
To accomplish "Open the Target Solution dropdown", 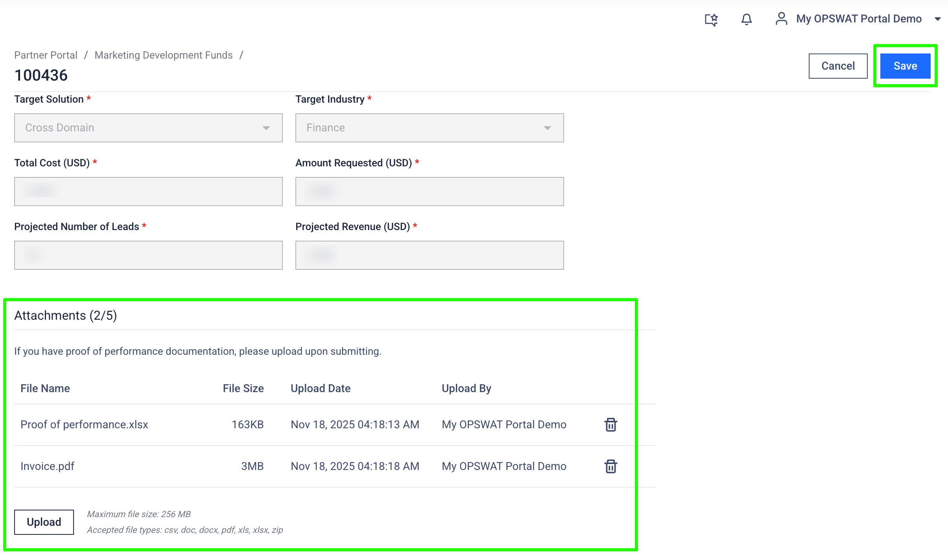I will pos(148,128).
